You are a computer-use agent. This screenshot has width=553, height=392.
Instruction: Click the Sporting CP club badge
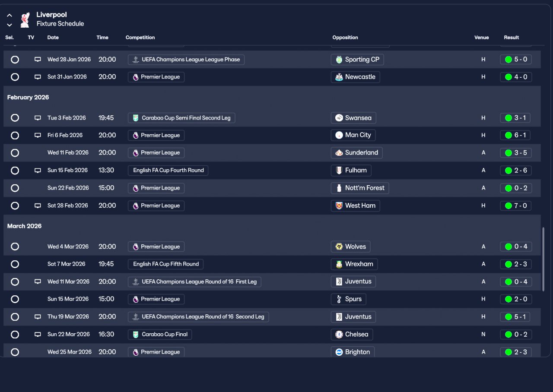[339, 60]
